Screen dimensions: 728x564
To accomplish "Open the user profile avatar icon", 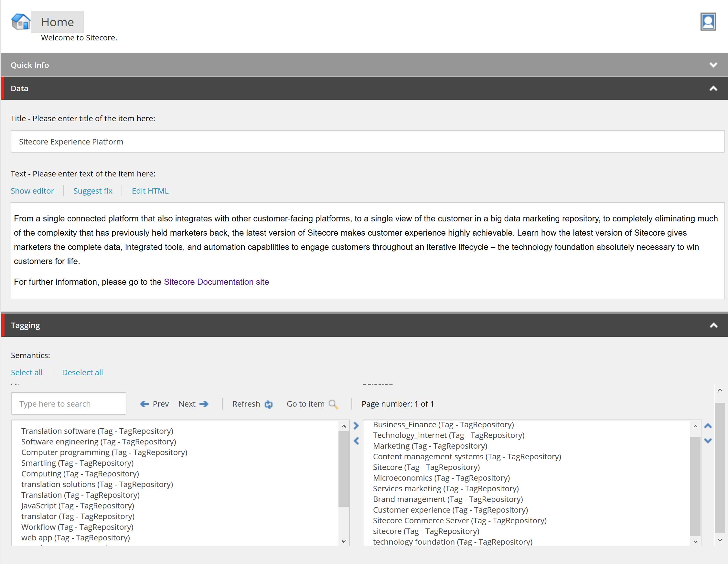I will tap(708, 22).
